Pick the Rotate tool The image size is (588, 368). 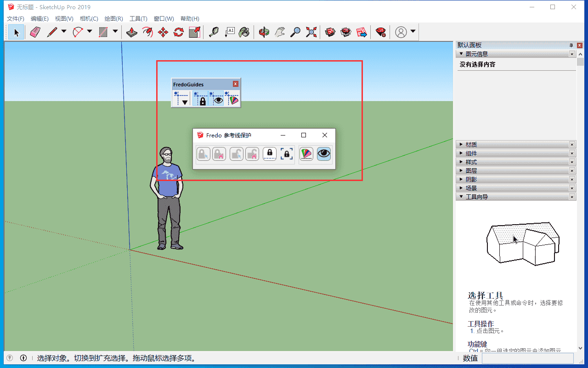(x=179, y=32)
